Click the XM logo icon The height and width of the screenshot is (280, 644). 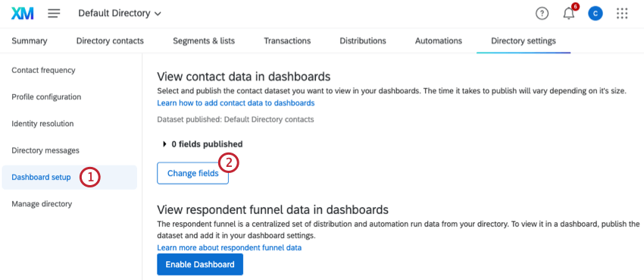point(23,14)
